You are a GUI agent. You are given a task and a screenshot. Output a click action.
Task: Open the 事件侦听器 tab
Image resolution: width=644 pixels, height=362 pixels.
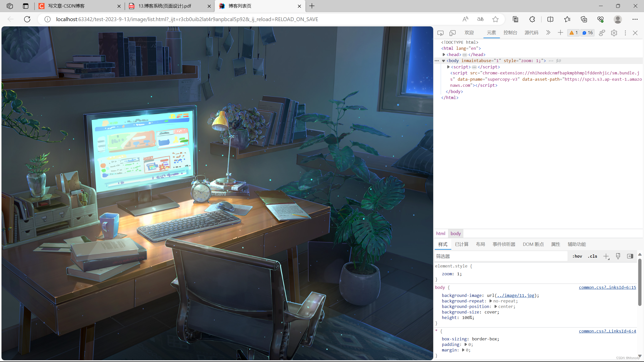504,244
